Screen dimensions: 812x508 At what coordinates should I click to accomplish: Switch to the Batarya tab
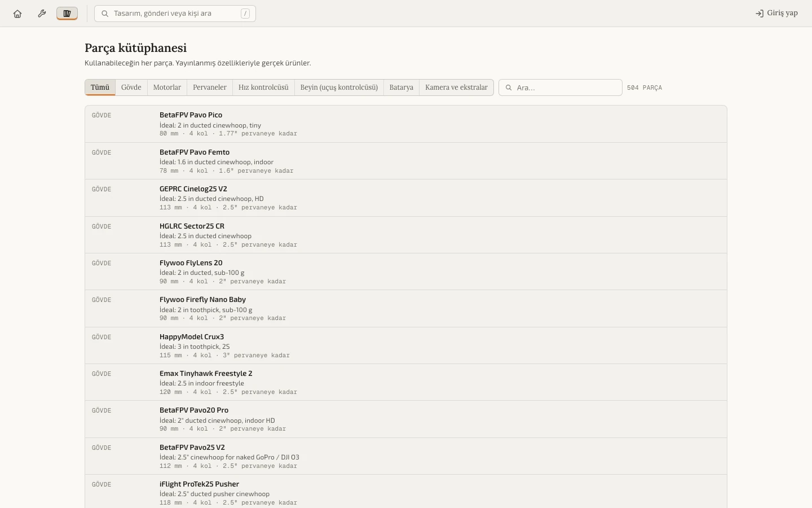(x=401, y=87)
